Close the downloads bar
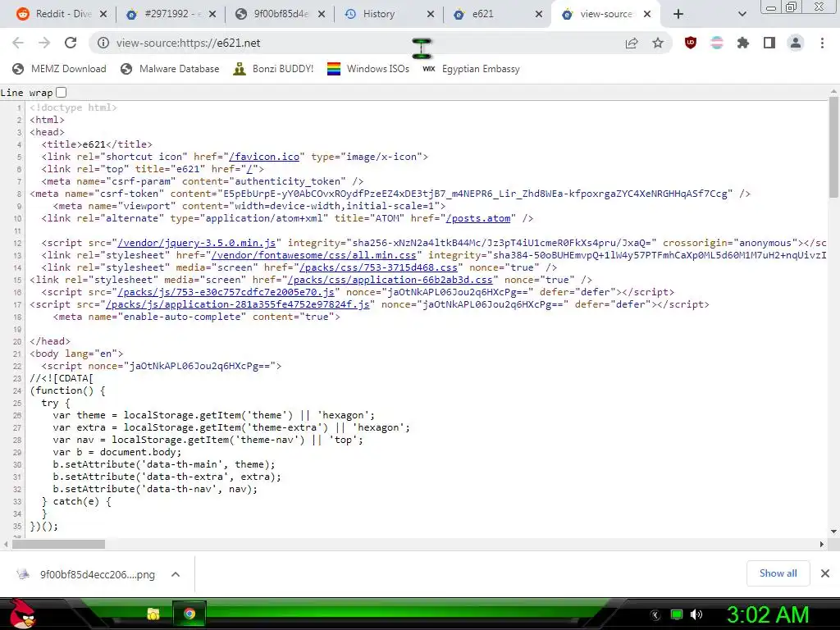840x630 pixels. (825, 573)
